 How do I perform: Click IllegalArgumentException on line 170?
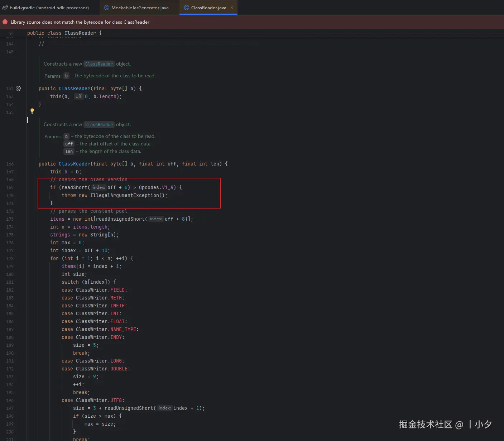(125, 195)
